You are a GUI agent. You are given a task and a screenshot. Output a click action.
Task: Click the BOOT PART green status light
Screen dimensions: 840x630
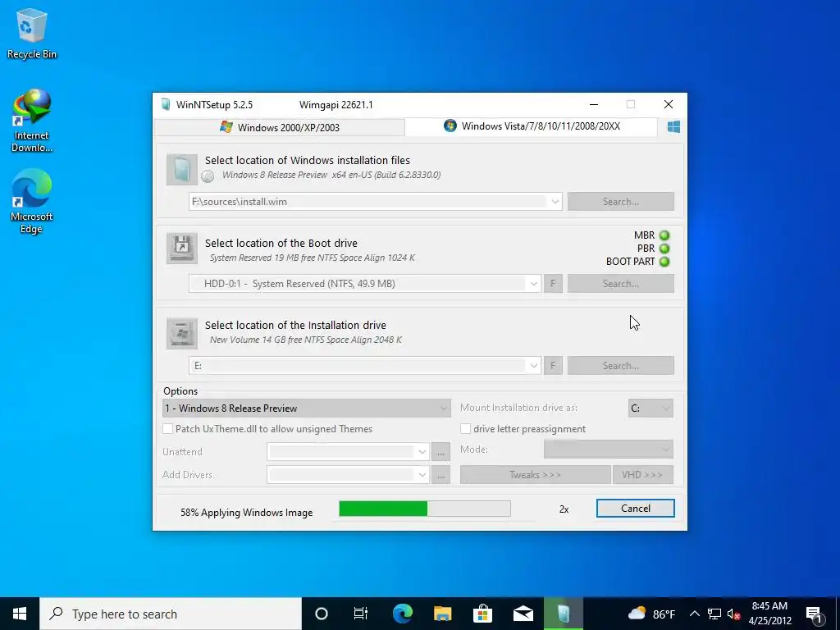(664, 262)
